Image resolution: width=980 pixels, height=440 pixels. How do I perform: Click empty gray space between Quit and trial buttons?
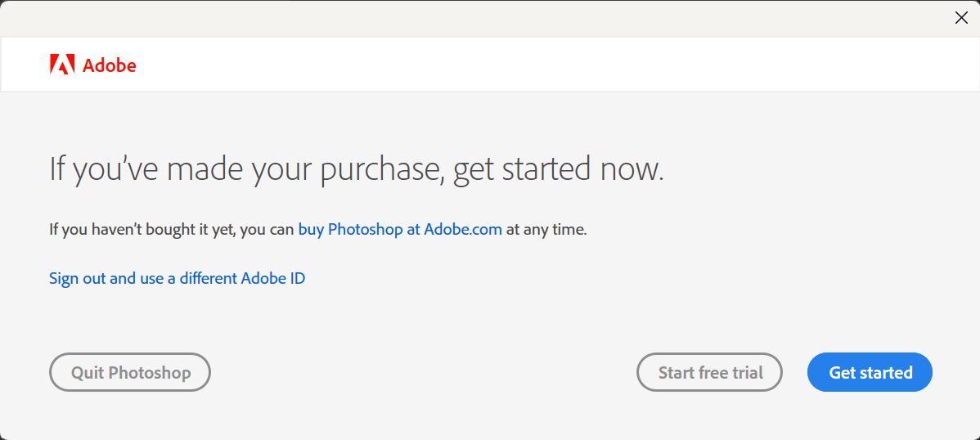tap(421, 373)
